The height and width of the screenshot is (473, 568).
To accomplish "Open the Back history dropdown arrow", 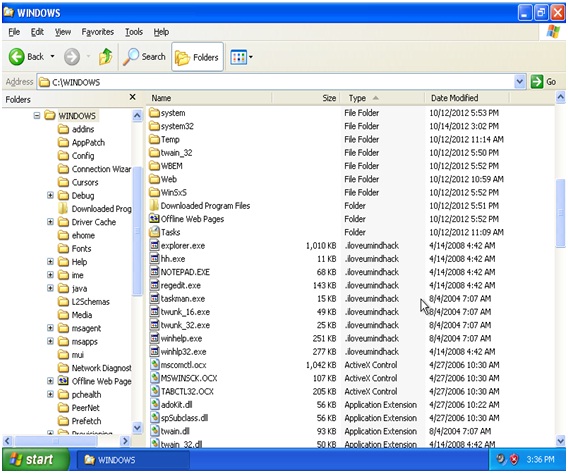I will [53, 56].
